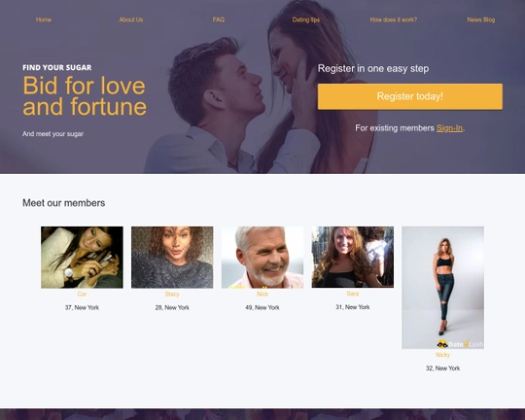Click the Nicky member name link

442,355
